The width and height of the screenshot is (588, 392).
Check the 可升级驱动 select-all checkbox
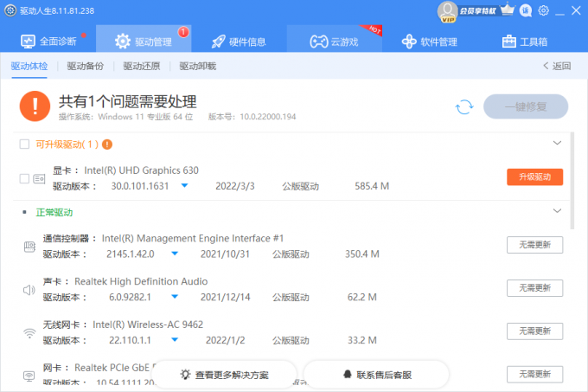pos(24,145)
